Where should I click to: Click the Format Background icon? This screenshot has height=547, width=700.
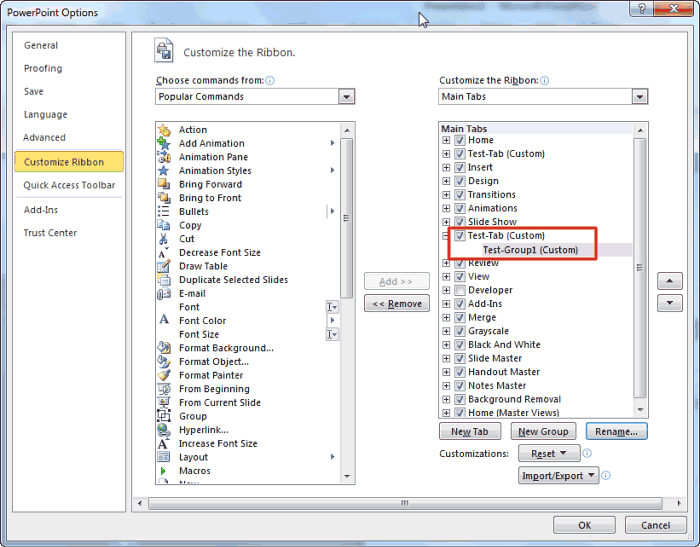pos(164,348)
